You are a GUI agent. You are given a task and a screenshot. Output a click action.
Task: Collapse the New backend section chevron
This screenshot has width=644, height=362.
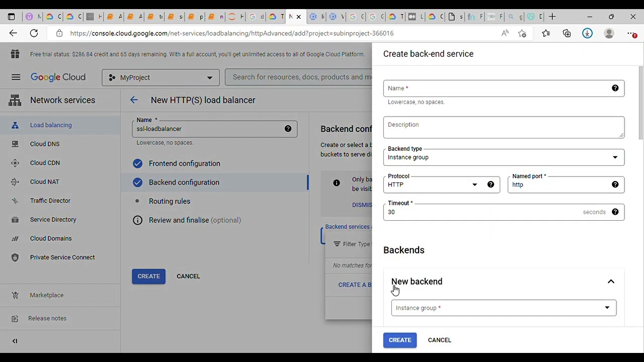pos(611,282)
